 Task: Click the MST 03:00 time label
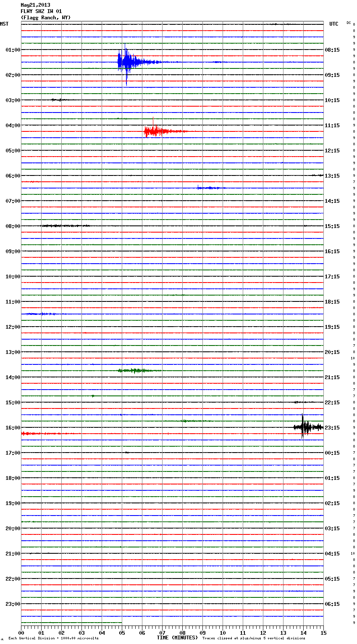13,100
